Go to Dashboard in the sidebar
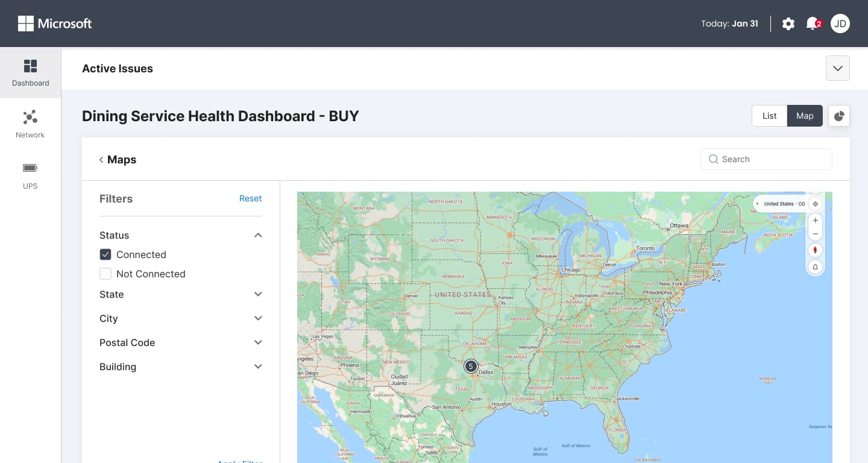868x463 pixels. tap(30, 73)
